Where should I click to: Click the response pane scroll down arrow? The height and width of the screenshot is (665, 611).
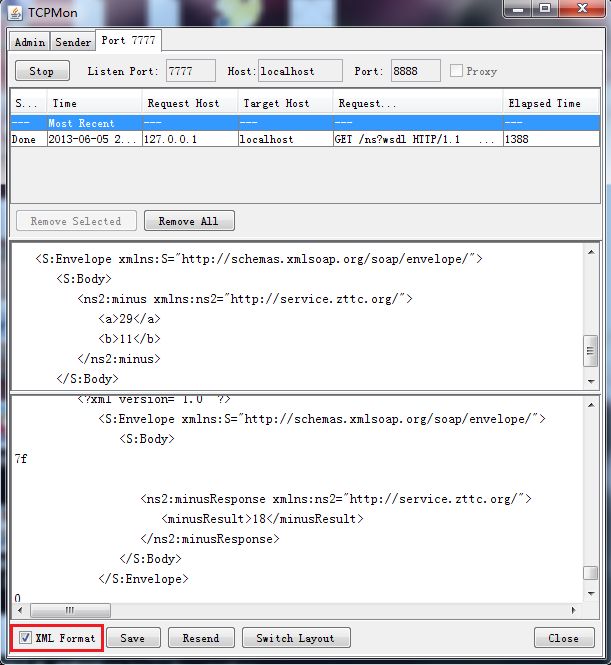tap(591, 593)
